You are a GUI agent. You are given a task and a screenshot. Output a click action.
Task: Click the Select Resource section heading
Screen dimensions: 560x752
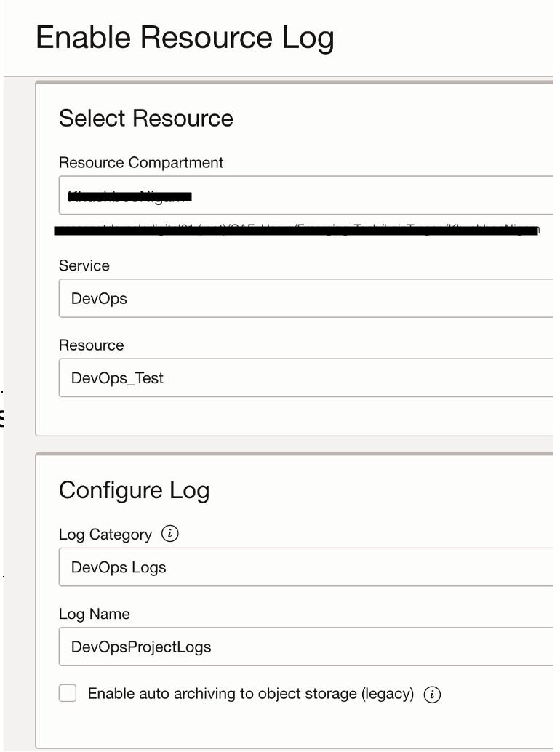point(146,119)
